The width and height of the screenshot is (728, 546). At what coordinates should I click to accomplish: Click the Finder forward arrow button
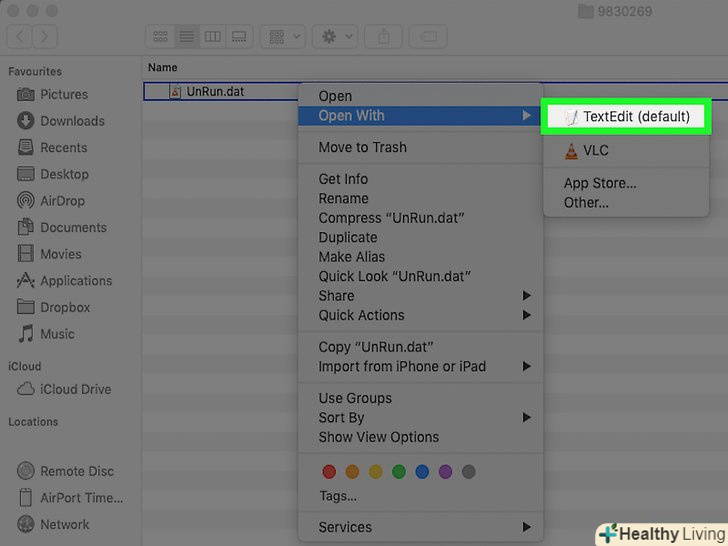(x=45, y=36)
